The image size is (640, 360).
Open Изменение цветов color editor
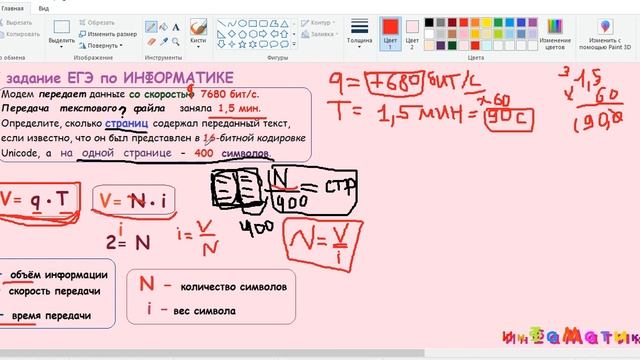[x=555, y=34]
